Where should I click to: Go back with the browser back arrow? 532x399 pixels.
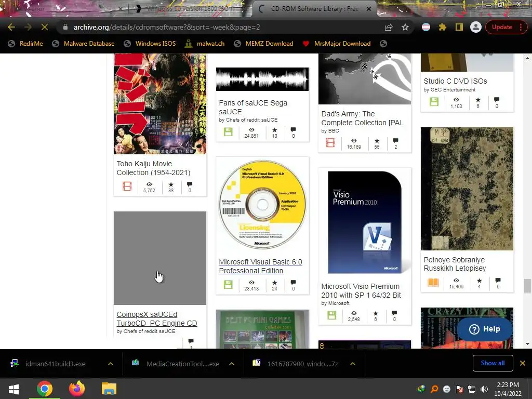(x=11, y=27)
